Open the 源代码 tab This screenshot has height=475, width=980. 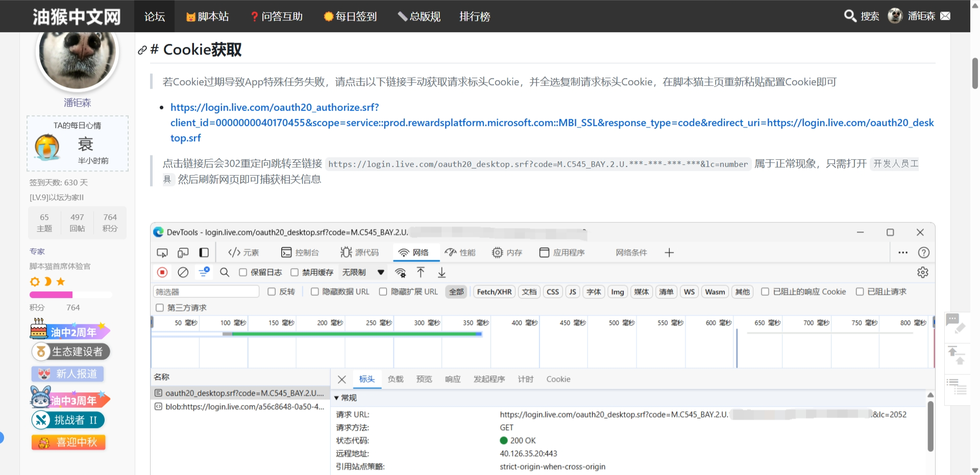(x=360, y=253)
